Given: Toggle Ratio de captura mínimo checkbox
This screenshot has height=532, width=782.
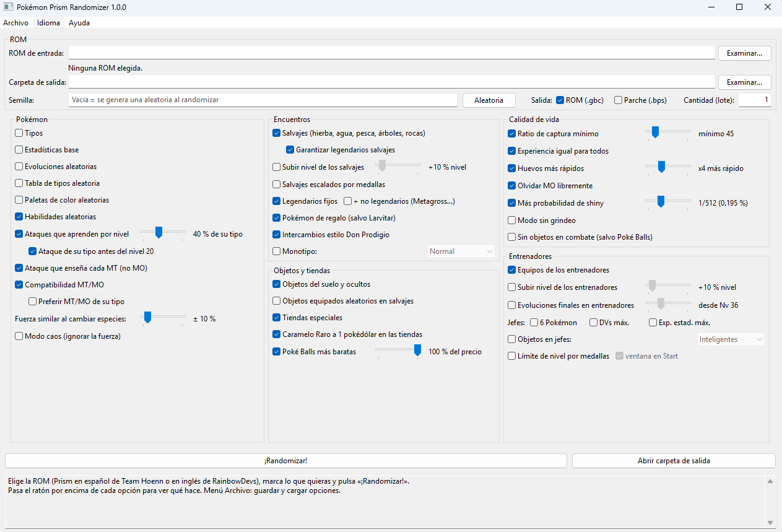Looking at the screenshot, I should click(x=512, y=134).
